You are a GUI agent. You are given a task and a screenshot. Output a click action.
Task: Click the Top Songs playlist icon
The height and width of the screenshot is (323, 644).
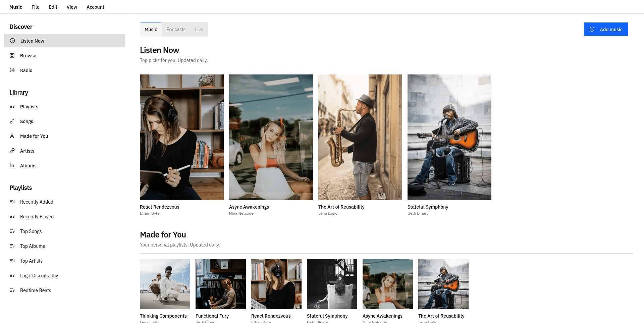pyautogui.click(x=12, y=231)
